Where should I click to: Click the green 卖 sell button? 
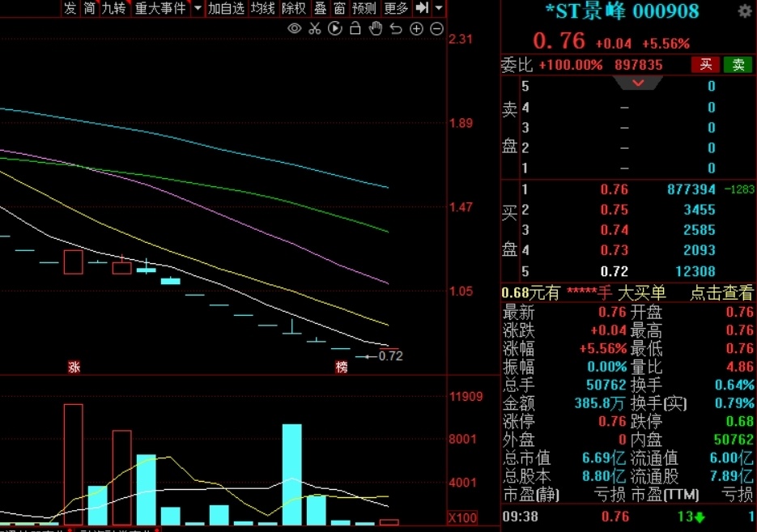click(x=738, y=64)
